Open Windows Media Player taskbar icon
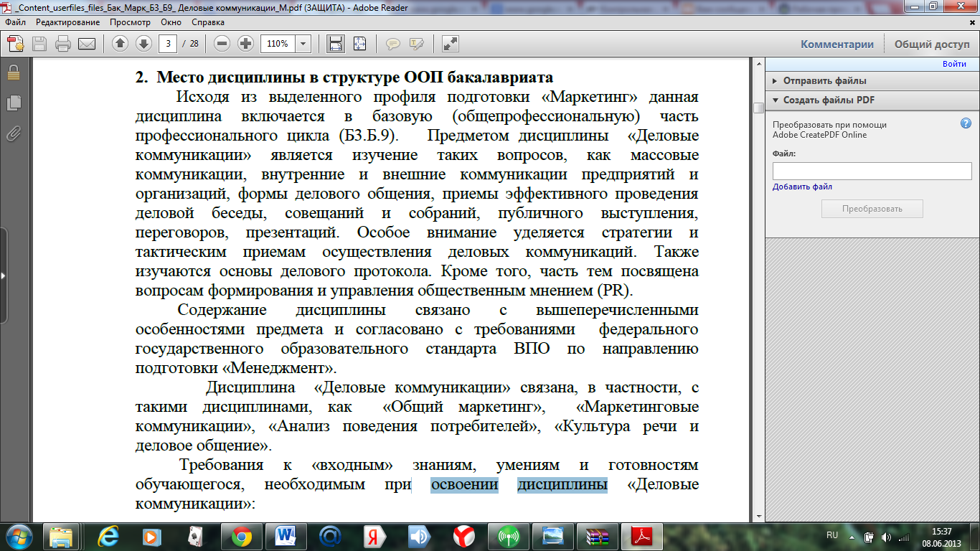 151,536
